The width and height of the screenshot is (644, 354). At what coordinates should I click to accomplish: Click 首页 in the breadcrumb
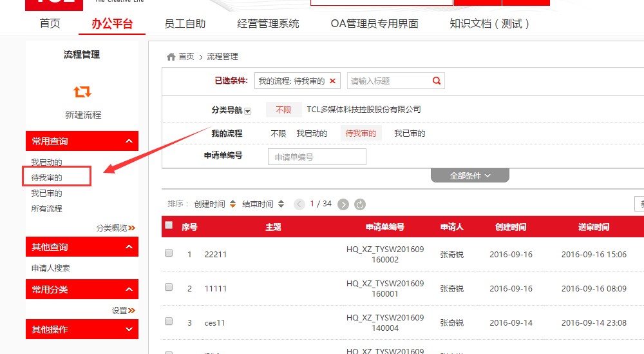[x=187, y=57]
